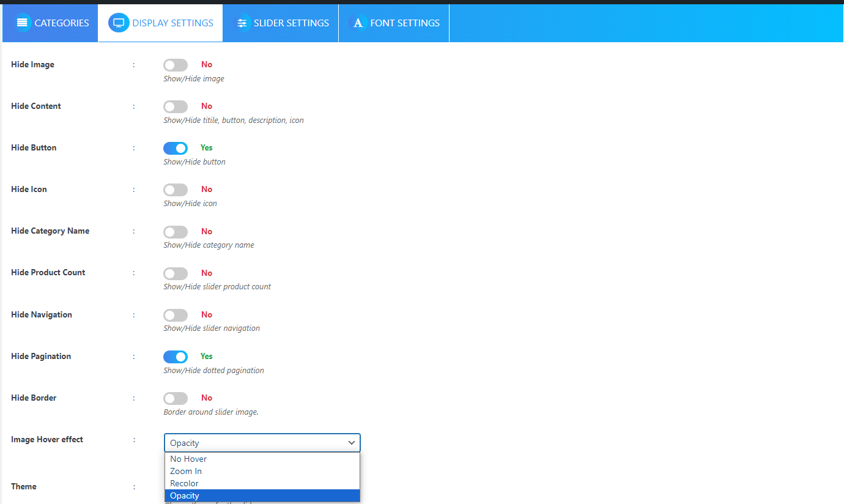Toggle Hide Category Name to Yes
The height and width of the screenshot is (504, 844).
point(176,232)
